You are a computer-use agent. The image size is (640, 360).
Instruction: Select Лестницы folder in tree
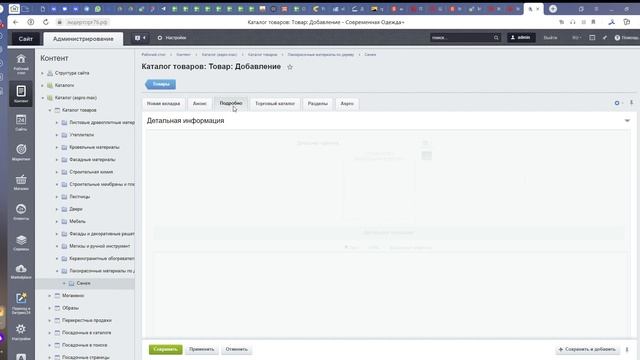coord(80,196)
